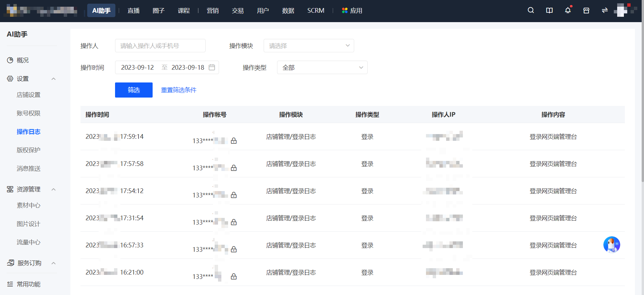The image size is (644, 295).
Task: Collapse the 设置 sidebar section
Action: click(x=53, y=79)
